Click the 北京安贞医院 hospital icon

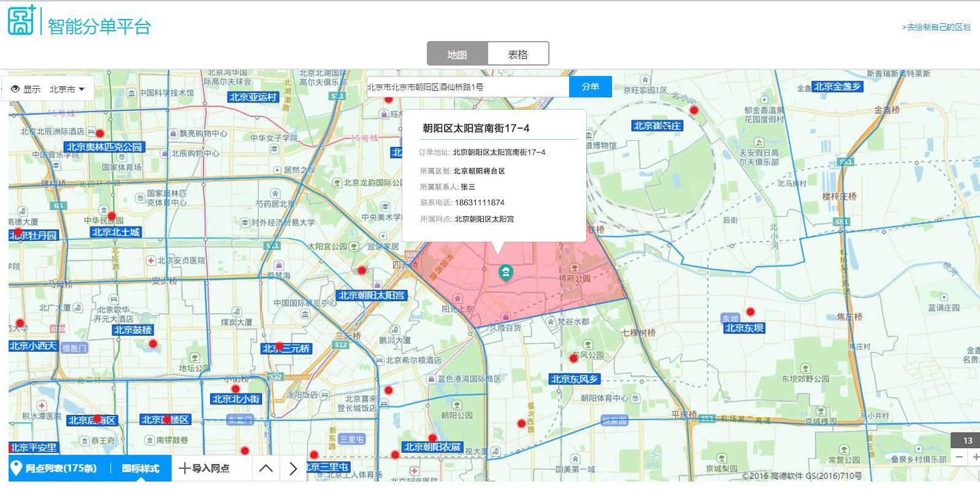pos(150,260)
